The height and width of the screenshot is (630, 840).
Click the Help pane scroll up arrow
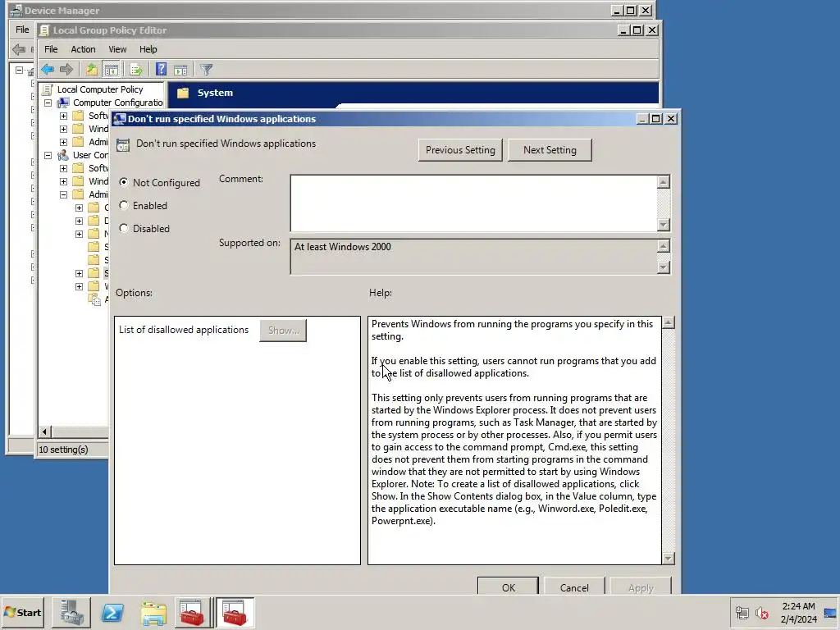[668, 322]
